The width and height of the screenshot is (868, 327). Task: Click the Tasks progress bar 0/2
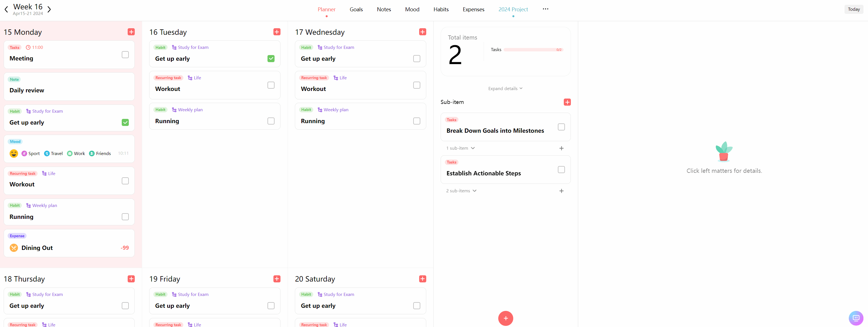[533, 50]
